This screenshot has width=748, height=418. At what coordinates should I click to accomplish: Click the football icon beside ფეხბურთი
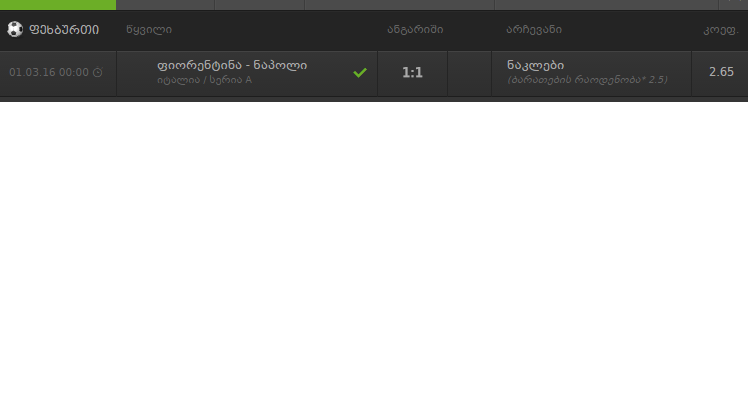tap(15, 29)
